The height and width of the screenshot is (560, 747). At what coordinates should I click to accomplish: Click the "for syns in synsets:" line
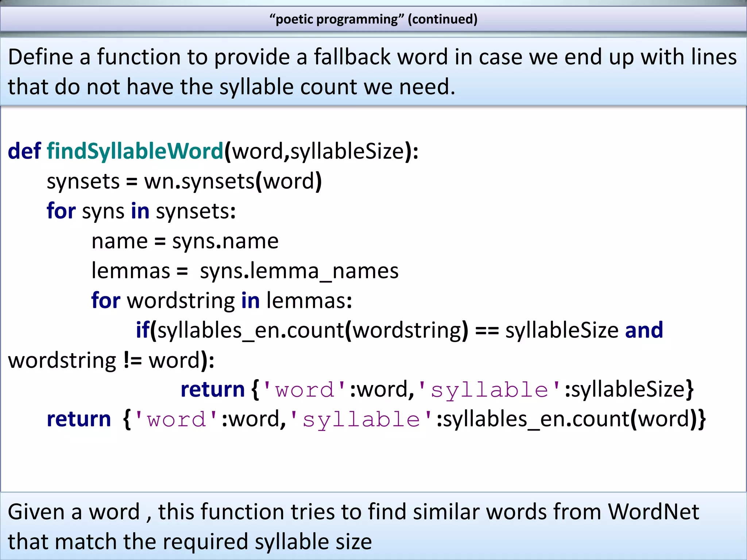[x=141, y=211]
